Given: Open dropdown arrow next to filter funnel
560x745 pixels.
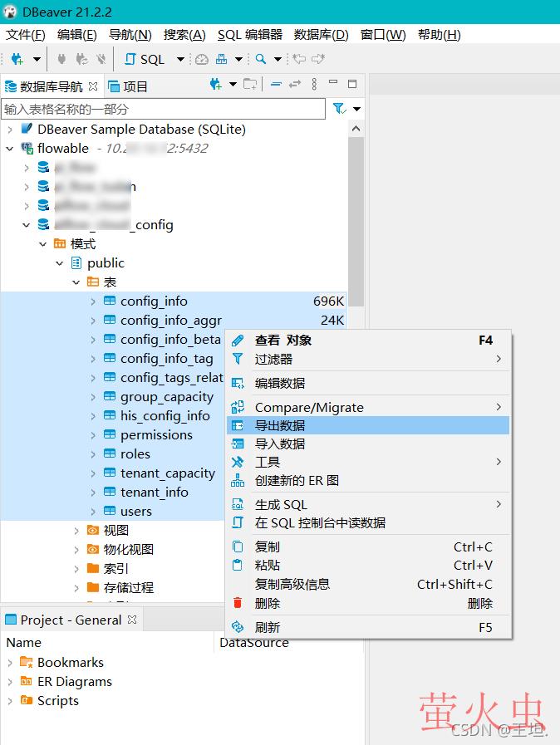Looking at the screenshot, I should [x=357, y=110].
